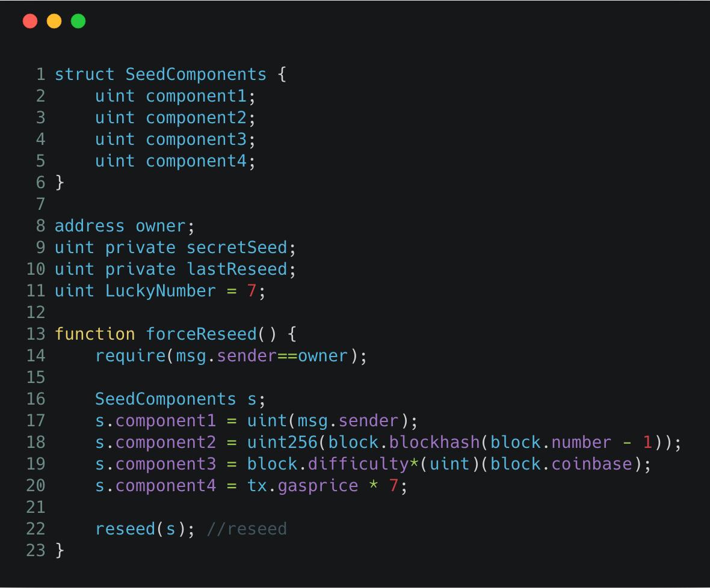This screenshot has height=588, width=710.
Task: Click the green maximize window dot
Action: pos(78,22)
